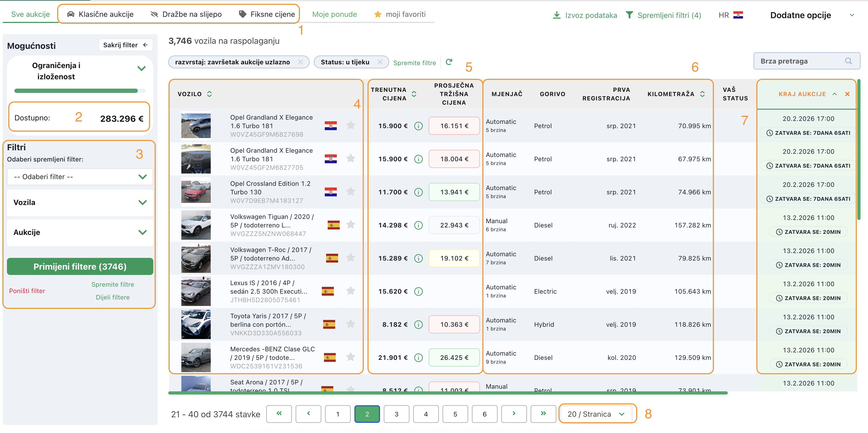Image resolution: width=868 pixels, height=433 pixels.
Task: Click the refresh icon next to Spremite filtre
Action: coord(449,62)
